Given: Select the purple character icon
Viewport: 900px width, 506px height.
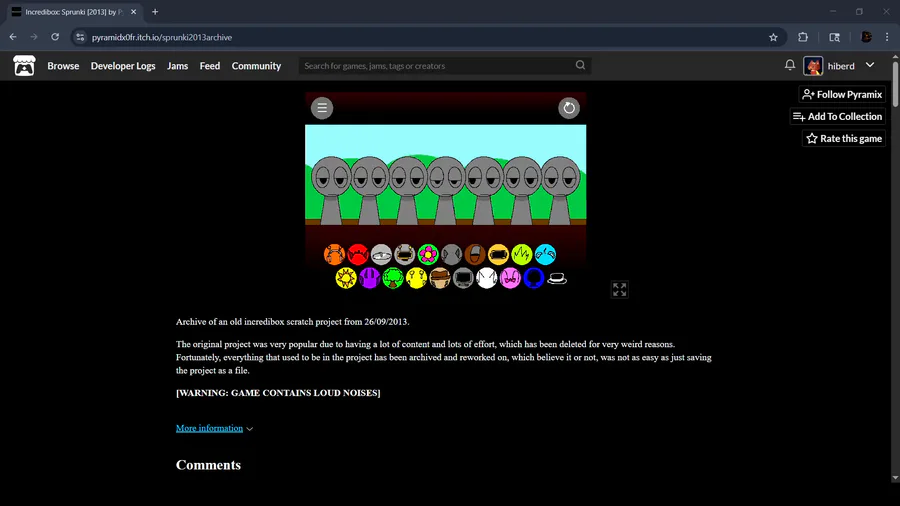Looking at the screenshot, I should pyautogui.click(x=370, y=278).
